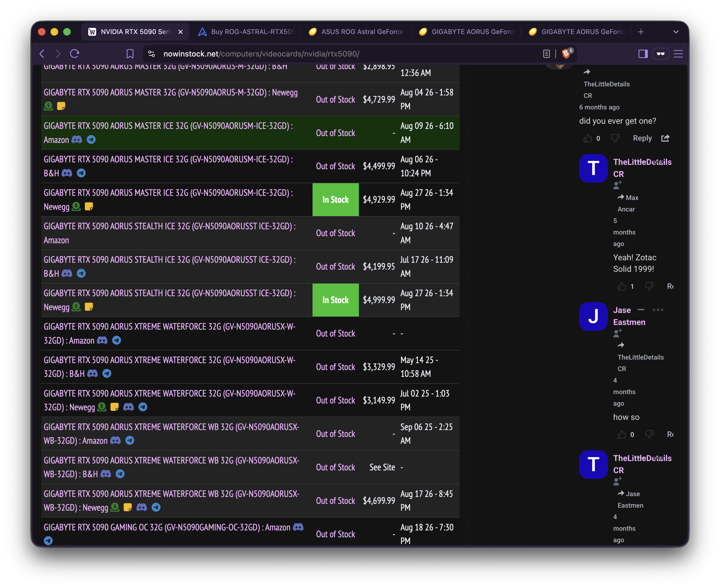
Task: Click In Stock for AORUS MASTER ICE Newegg
Action: [335, 200]
